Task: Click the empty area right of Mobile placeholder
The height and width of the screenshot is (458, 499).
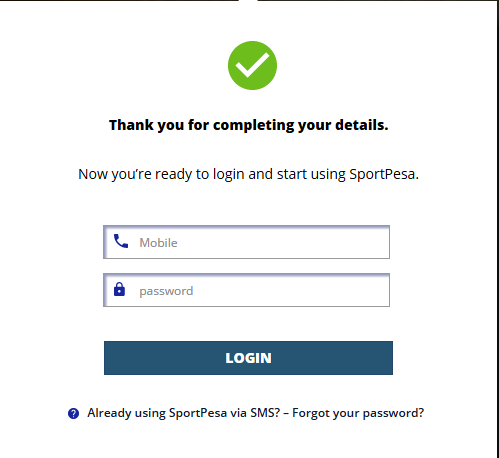Action: pyautogui.click(x=283, y=242)
